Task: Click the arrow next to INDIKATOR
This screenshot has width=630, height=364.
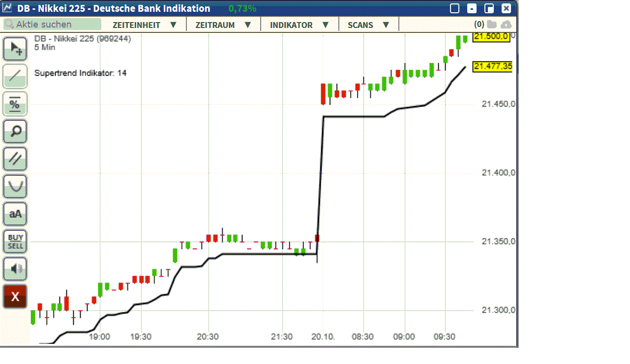Action: [x=325, y=25]
